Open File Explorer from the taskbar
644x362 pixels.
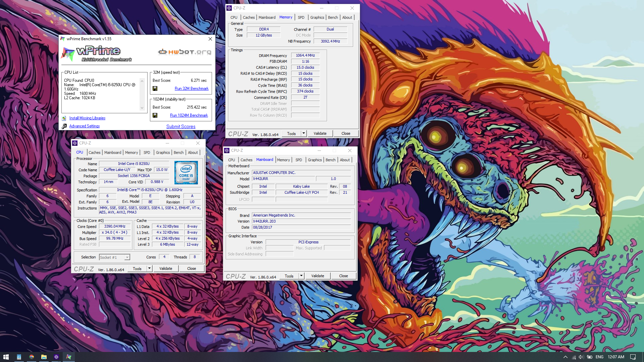pyautogui.click(x=44, y=357)
